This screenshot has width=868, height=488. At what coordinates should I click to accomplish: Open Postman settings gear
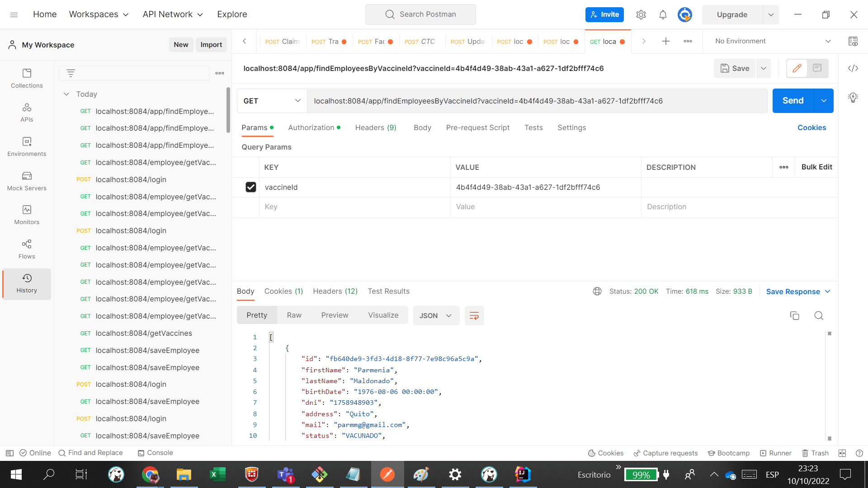point(641,14)
